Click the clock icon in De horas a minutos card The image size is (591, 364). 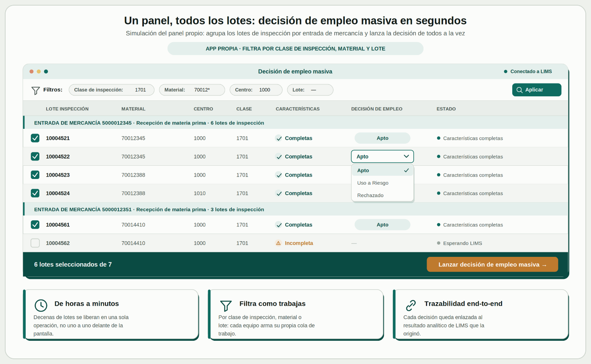click(41, 305)
